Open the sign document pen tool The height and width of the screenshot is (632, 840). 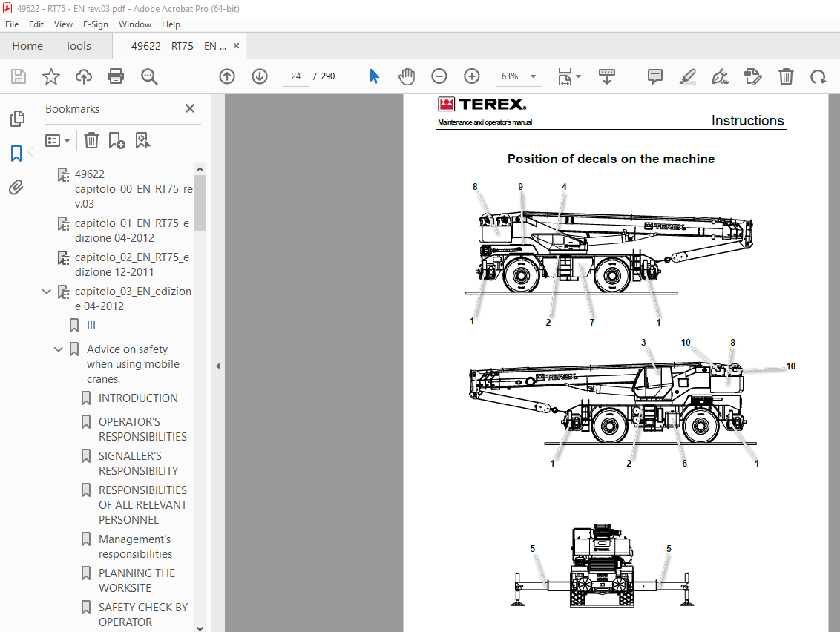(720, 76)
